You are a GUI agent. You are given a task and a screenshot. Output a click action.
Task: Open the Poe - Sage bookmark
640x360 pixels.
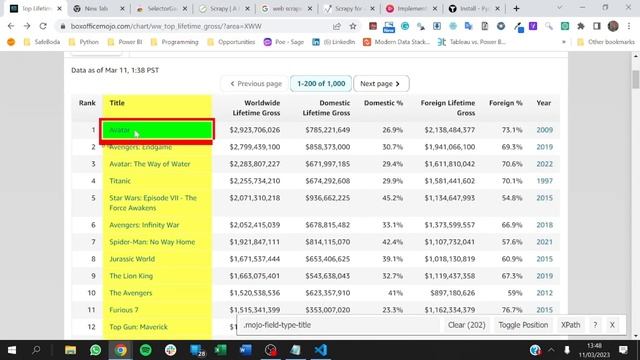[284, 42]
